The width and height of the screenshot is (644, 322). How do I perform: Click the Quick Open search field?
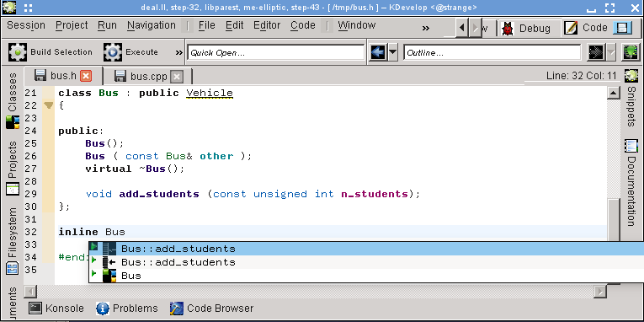coord(275,52)
